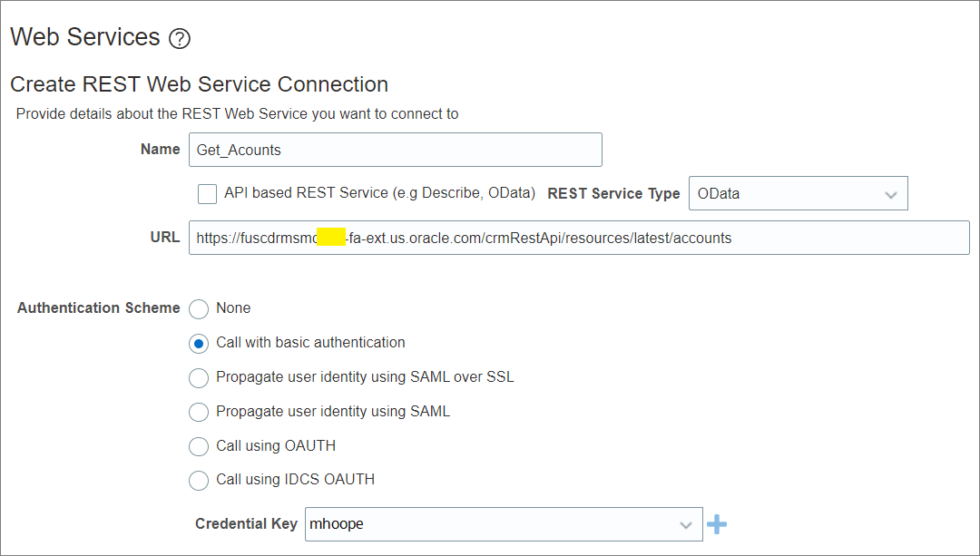The image size is (980, 556).
Task: Select Call with basic authentication option
Action: click(199, 343)
